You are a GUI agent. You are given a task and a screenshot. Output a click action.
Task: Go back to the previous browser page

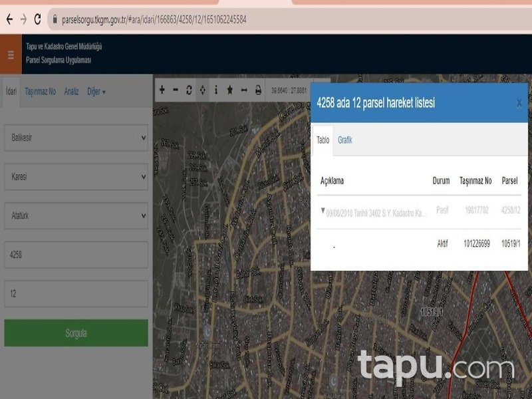coord(9,19)
